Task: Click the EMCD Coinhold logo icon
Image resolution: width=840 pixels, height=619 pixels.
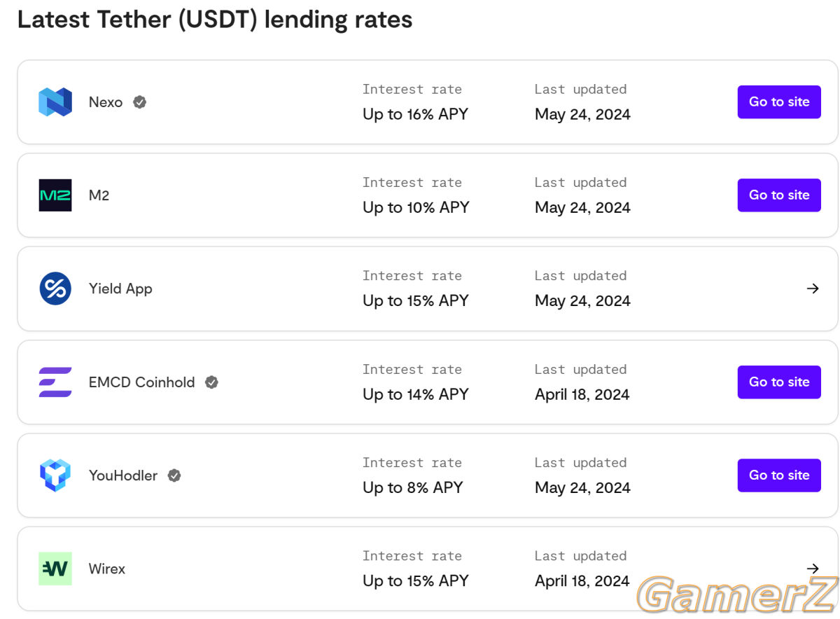Action: pyautogui.click(x=55, y=382)
